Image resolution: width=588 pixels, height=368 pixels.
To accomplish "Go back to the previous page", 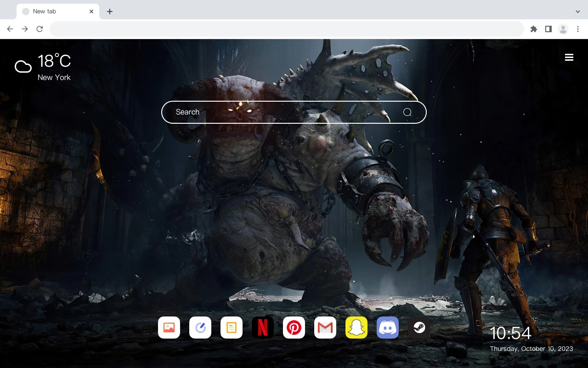I will 10,29.
